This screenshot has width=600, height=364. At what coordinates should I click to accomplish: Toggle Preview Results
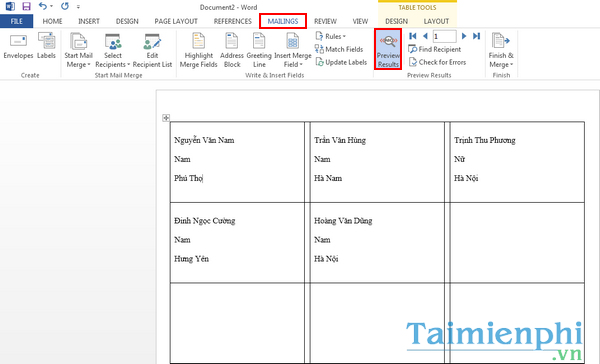click(388, 49)
